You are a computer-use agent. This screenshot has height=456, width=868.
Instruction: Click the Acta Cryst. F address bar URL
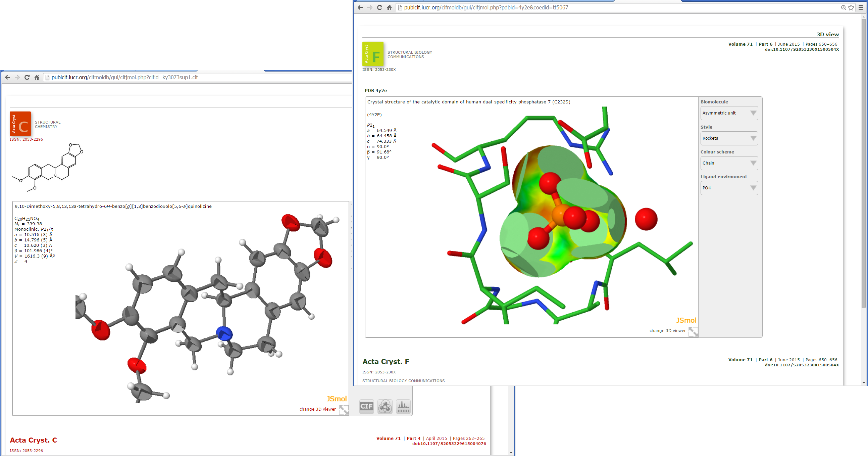point(486,7)
